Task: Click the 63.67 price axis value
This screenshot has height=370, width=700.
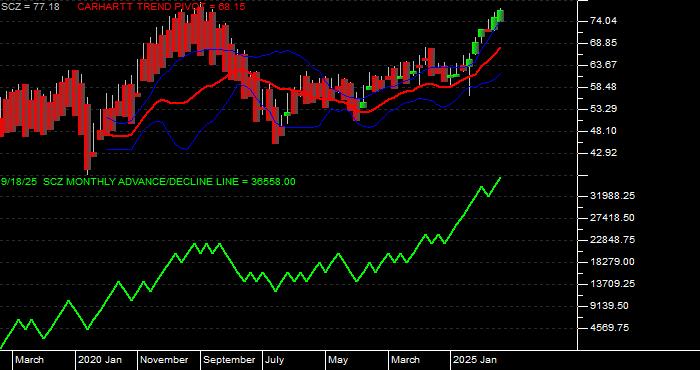Action: pos(603,65)
